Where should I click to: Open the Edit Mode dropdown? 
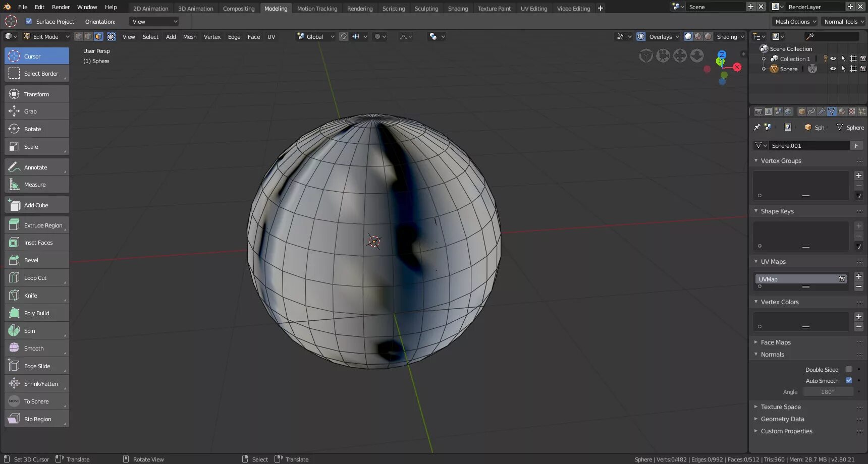pos(46,37)
